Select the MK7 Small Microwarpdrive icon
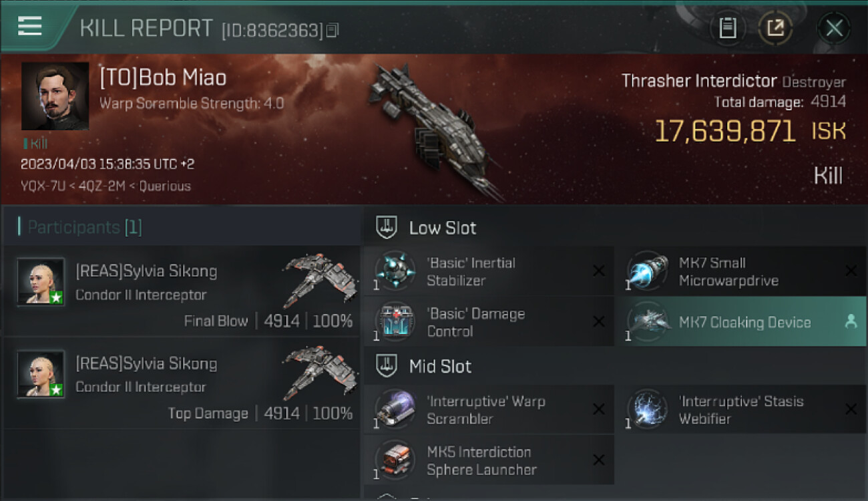 coord(647,271)
